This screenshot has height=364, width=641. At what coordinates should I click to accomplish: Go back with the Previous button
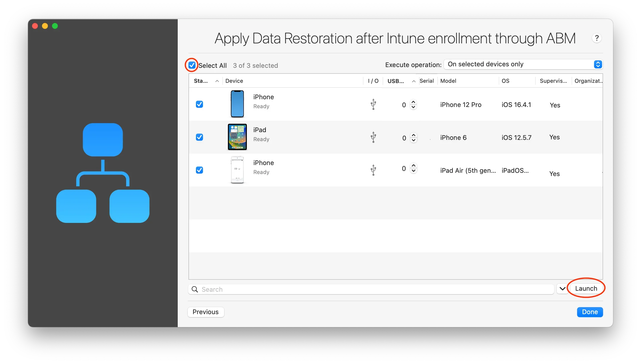coord(205,312)
